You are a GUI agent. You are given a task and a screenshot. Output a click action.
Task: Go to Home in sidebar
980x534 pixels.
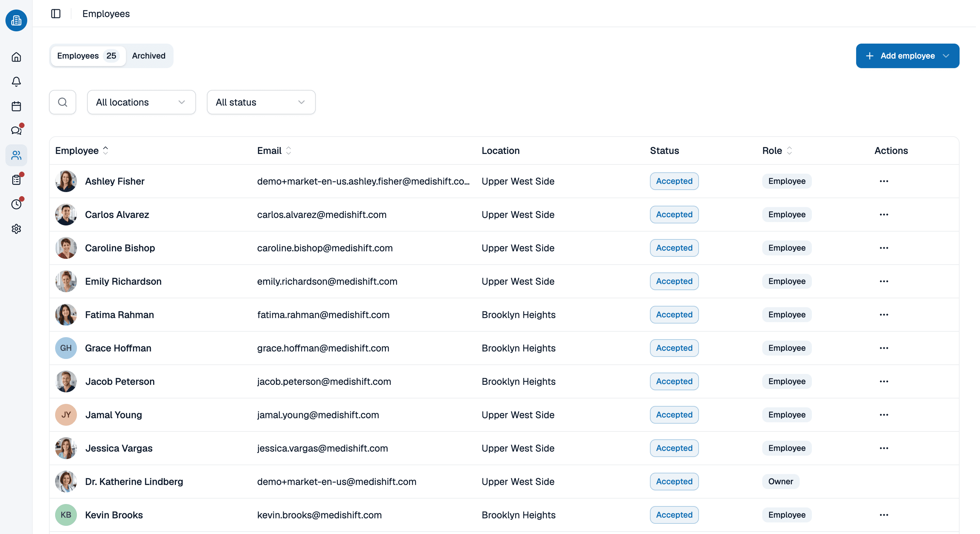coord(16,57)
